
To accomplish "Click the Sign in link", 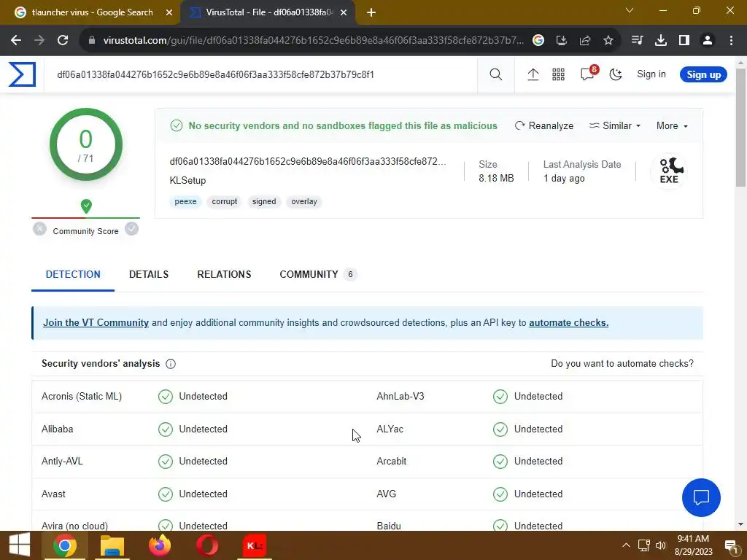I will coord(651,74).
